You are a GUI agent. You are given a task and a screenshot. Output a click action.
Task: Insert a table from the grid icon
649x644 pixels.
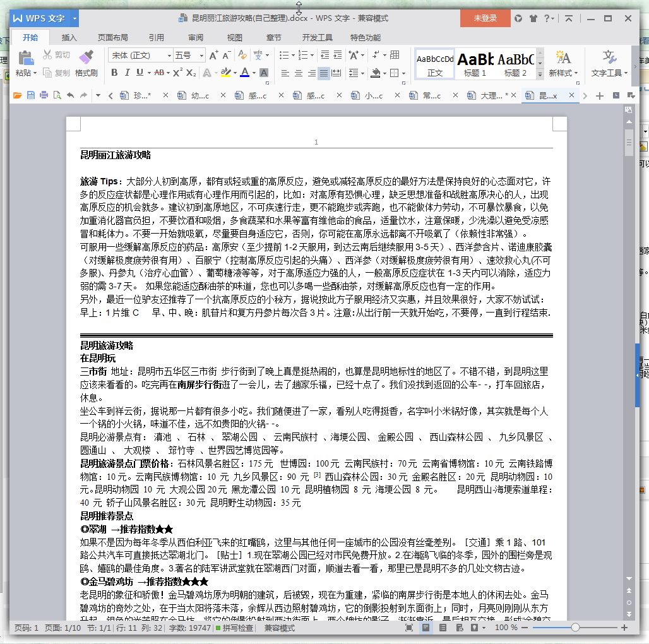pos(395,55)
